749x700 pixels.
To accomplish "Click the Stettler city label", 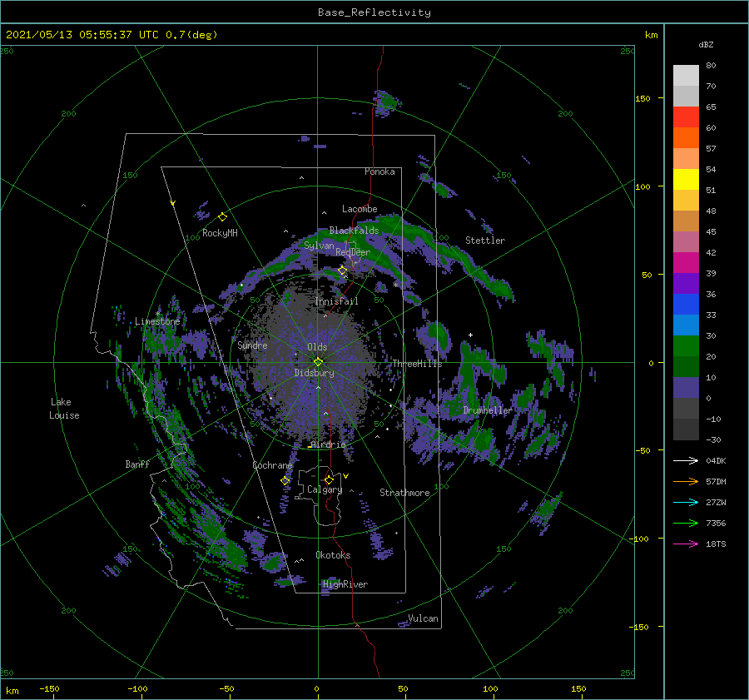I will 485,241.
